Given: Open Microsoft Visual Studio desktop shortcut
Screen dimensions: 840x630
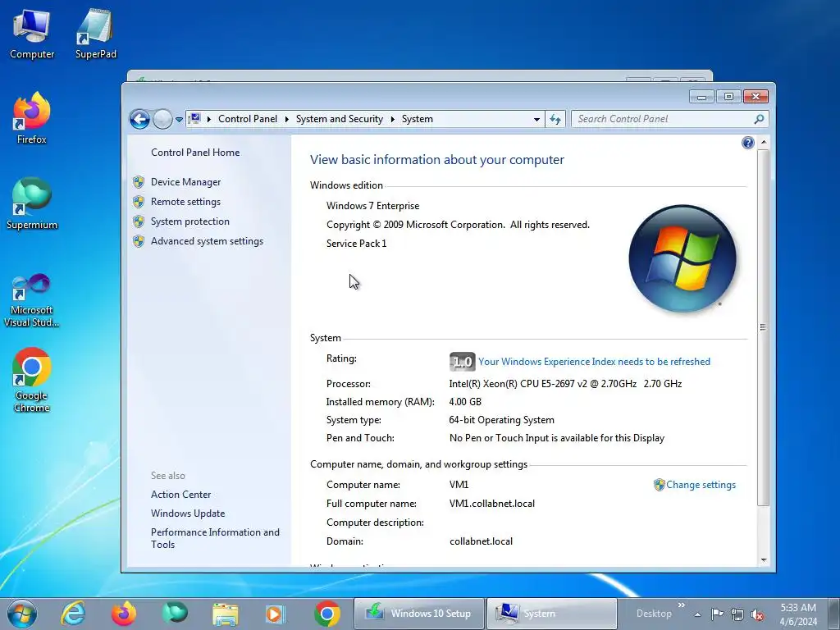Looking at the screenshot, I should pos(32,300).
